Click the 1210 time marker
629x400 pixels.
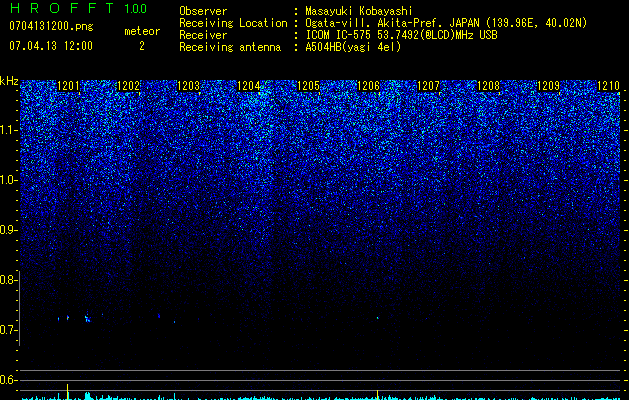tap(609, 86)
